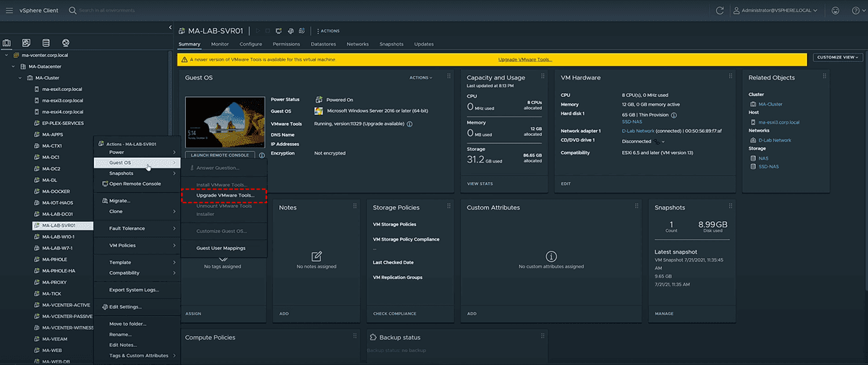Select Upgrade VMware Tools in the submenu
This screenshot has width=868, height=365.
click(x=225, y=195)
